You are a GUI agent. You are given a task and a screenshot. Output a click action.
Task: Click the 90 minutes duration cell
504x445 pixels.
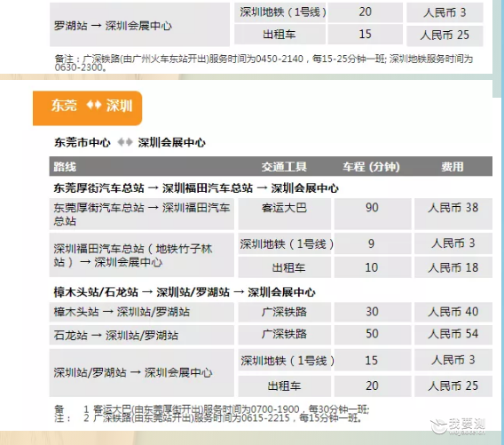(x=373, y=214)
